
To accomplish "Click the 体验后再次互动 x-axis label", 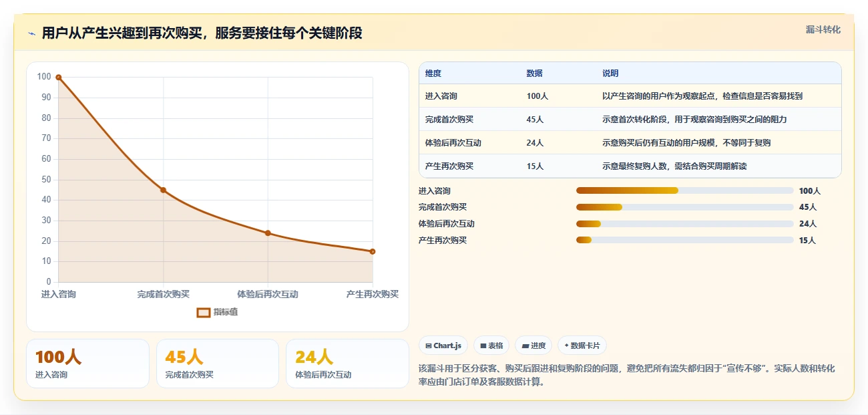I will pyautogui.click(x=268, y=294).
